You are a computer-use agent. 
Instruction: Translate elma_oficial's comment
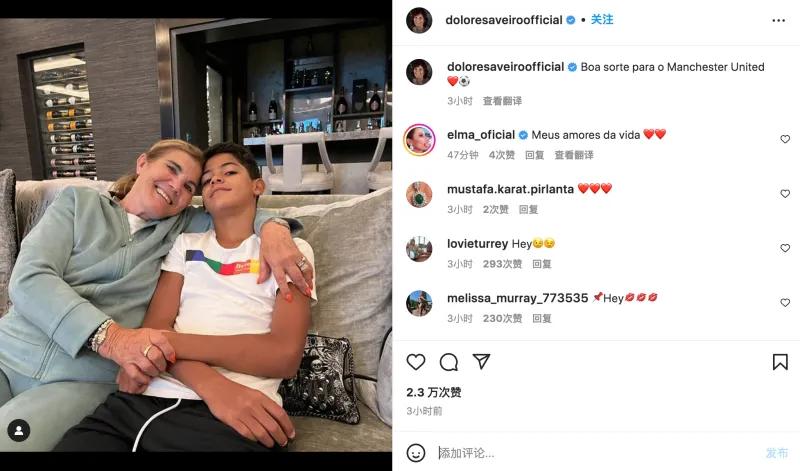[x=574, y=155]
